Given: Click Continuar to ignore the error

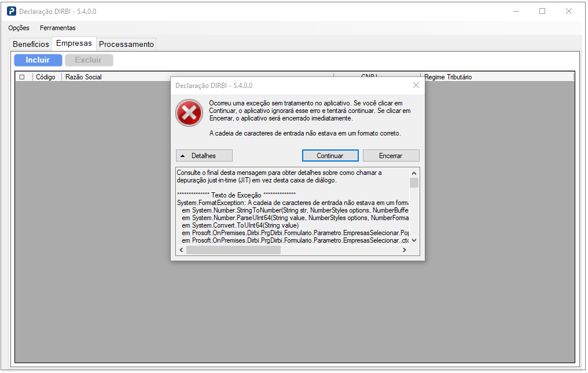Looking at the screenshot, I should point(330,156).
